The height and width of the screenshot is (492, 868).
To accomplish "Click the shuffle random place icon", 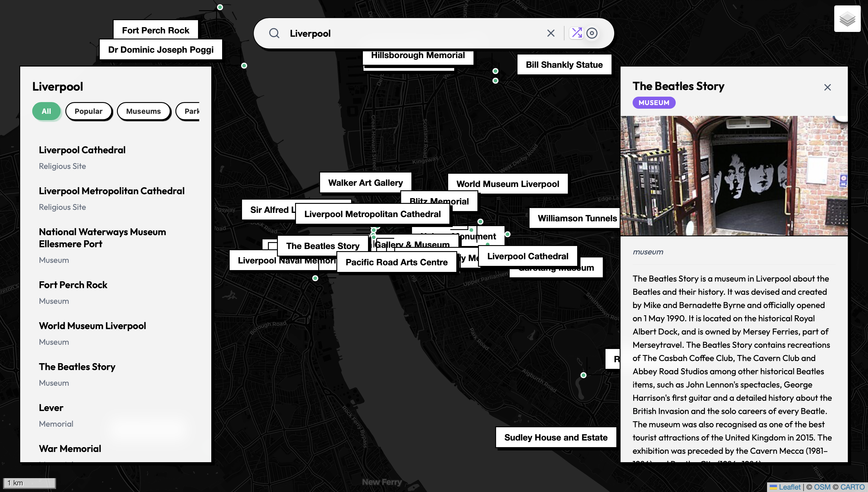I will pyautogui.click(x=576, y=33).
